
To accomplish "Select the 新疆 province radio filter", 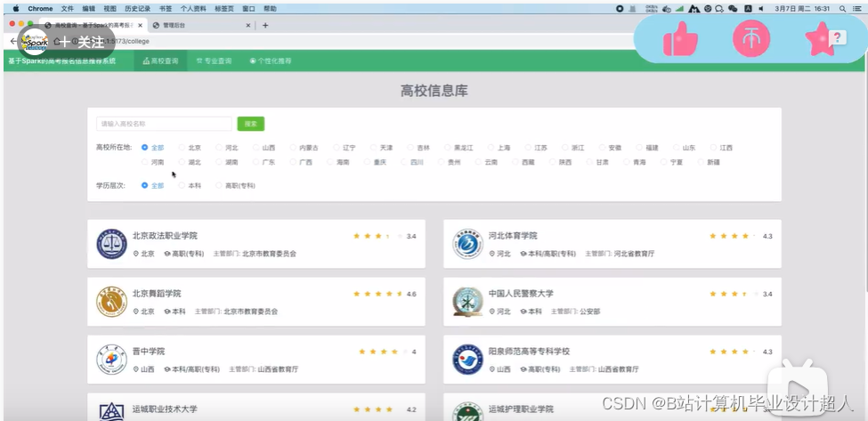I will tap(701, 162).
